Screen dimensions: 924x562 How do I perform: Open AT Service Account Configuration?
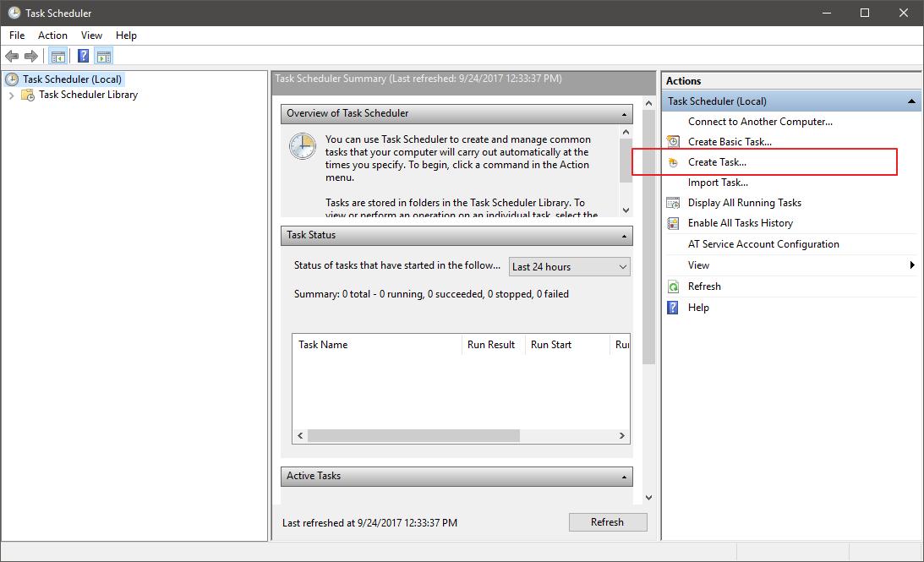(x=763, y=244)
